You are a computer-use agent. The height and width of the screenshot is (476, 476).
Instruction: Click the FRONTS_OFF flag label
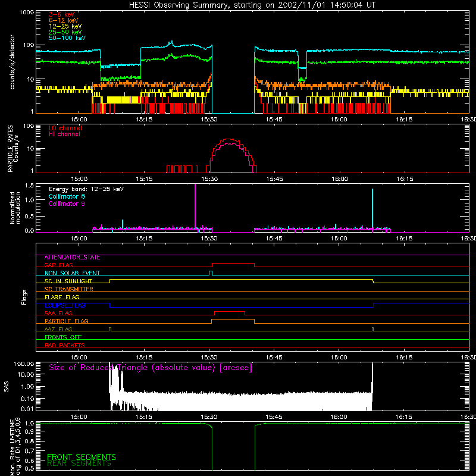[63, 337]
